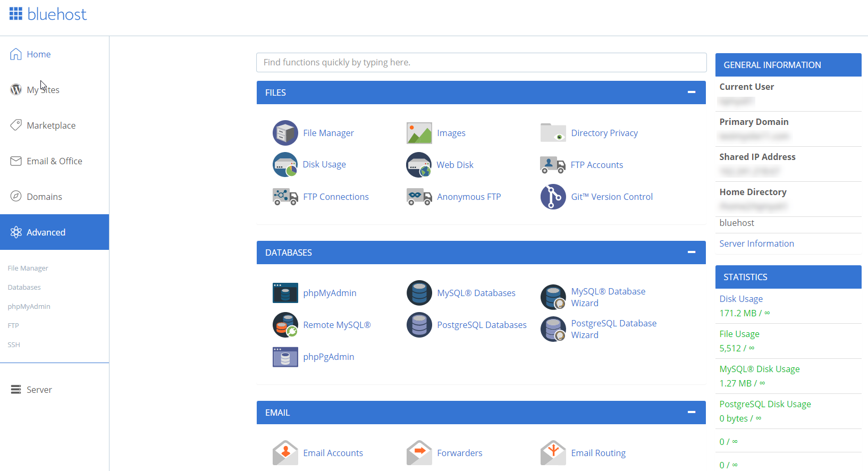Click the Email & Office envelope icon
This screenshot has height=471, width=868.
[16, 161]
